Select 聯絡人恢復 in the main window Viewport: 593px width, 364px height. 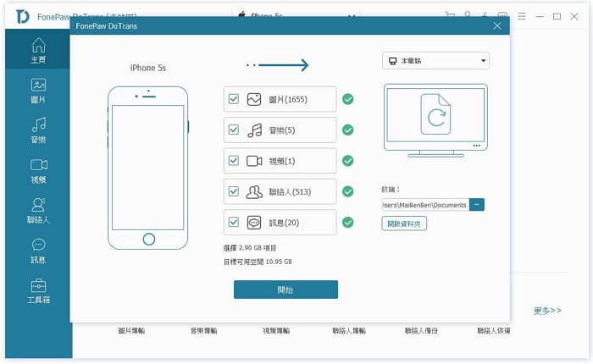click(494, 331)
